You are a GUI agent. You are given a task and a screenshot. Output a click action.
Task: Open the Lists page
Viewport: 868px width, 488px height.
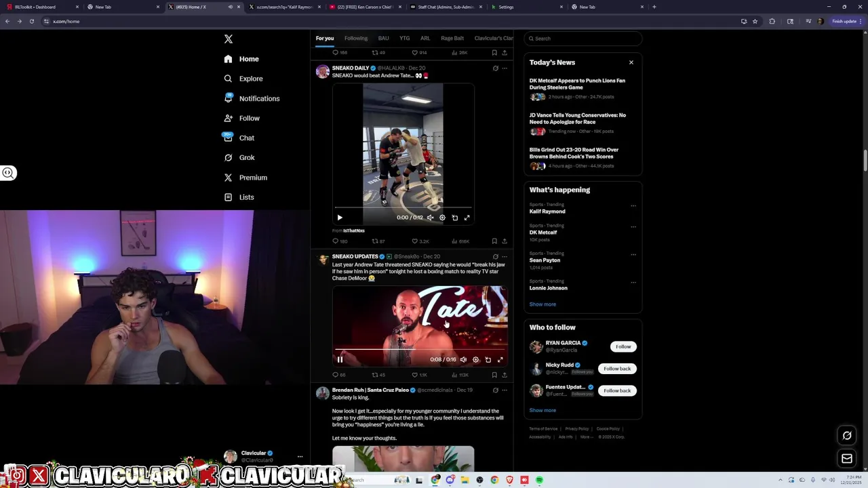coord(239,197)
